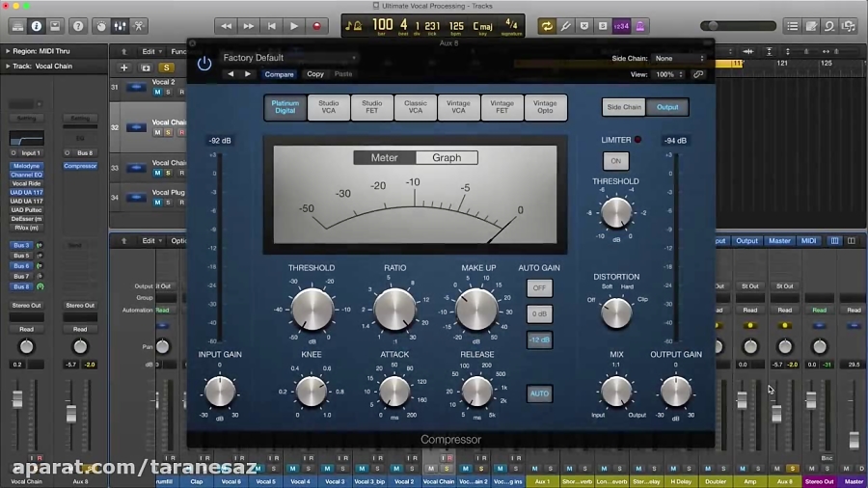Start playback with the Play button

pos(294,26)
